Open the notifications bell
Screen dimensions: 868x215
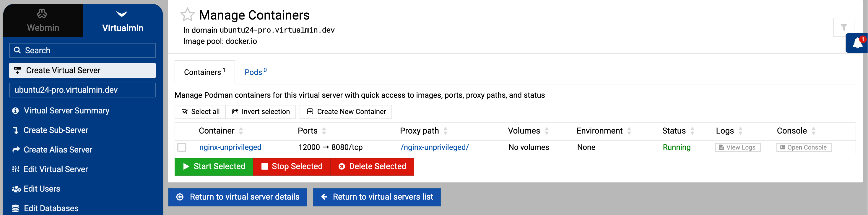click(x=857, y=43)
